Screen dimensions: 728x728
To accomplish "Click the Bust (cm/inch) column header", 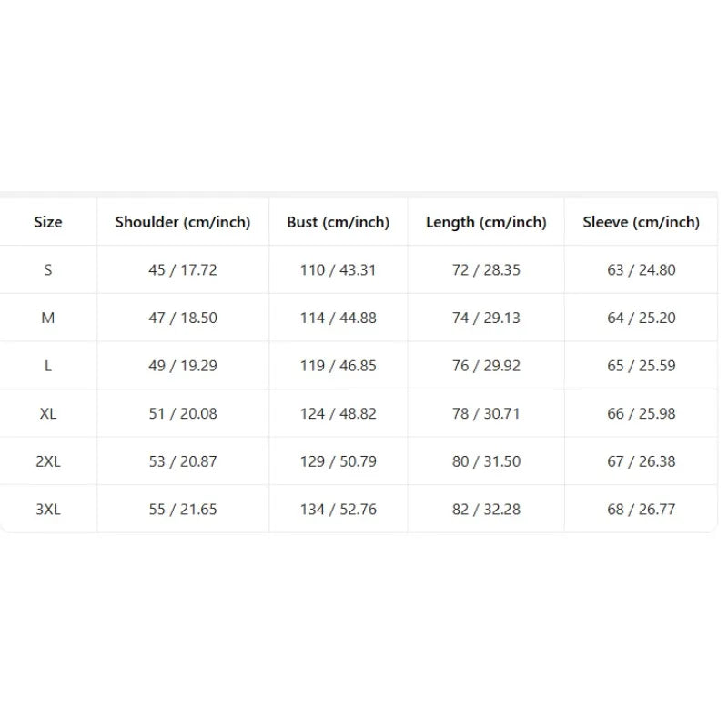I will (338, 222).
